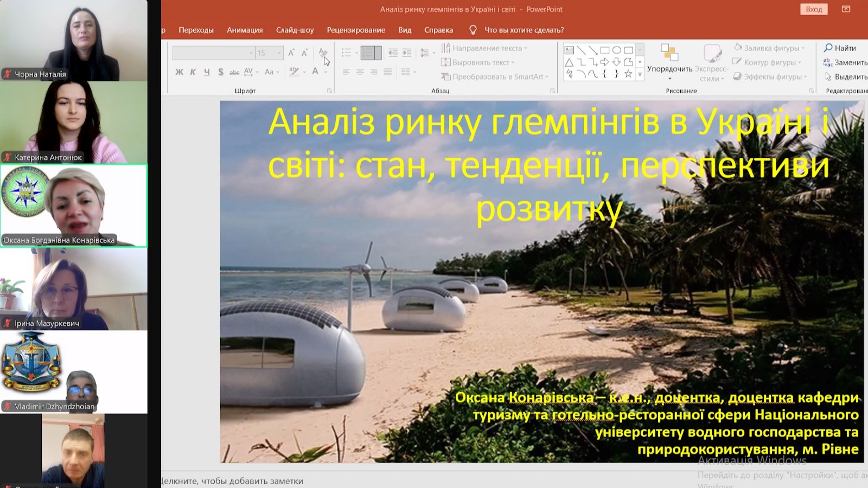Expand the shapes gallery More arrow
Image resolution: width=868 pixels, height=488 pixels.
click(x=640, y=74)
